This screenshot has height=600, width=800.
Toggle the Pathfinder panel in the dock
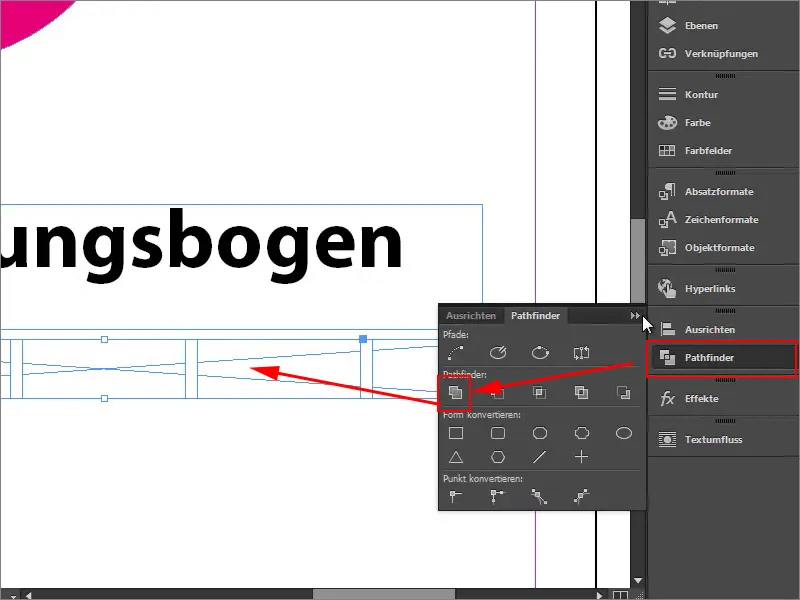point(722,358)
